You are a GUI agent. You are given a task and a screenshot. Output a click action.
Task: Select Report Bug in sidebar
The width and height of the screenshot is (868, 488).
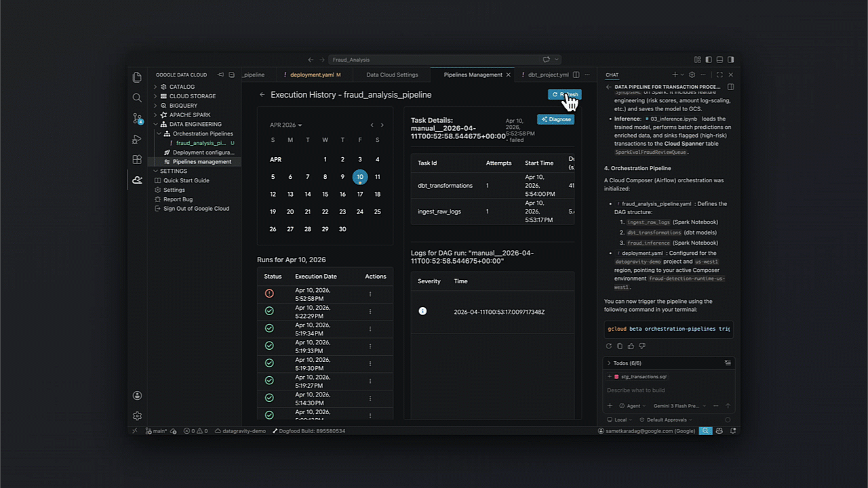pyautogui.click(x=178, y=199)
